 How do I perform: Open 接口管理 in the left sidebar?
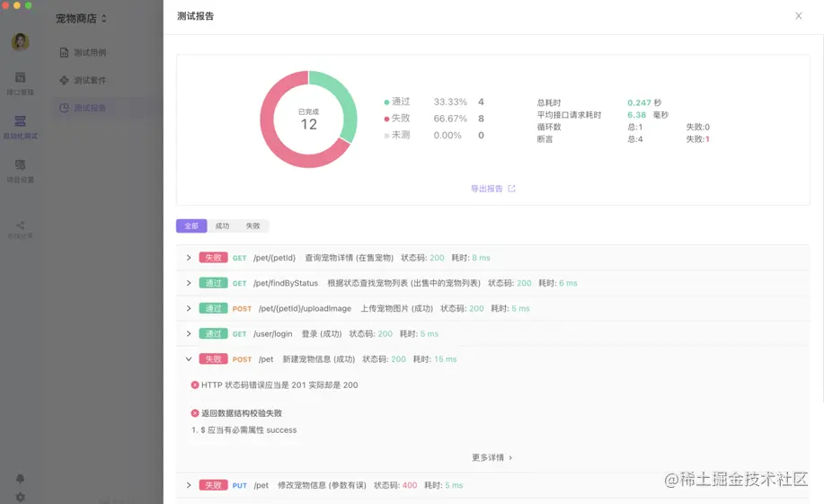20,84
